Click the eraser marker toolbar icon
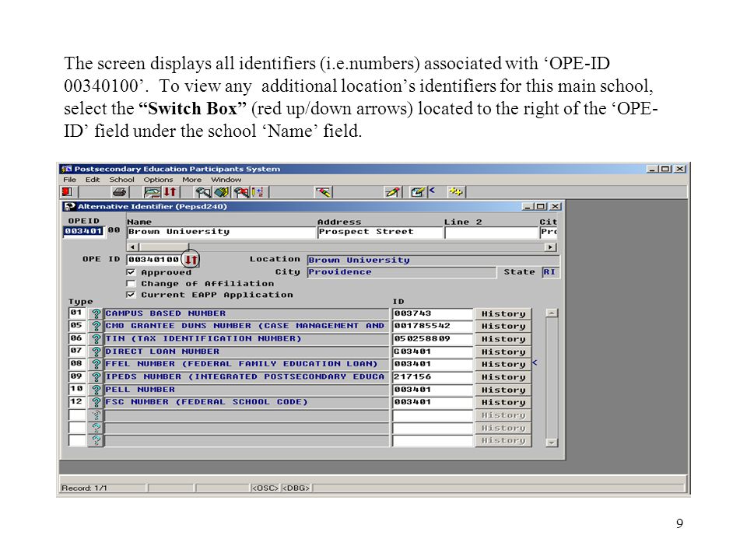Screen dimensions: 747x560 click(x=322, y=192)
